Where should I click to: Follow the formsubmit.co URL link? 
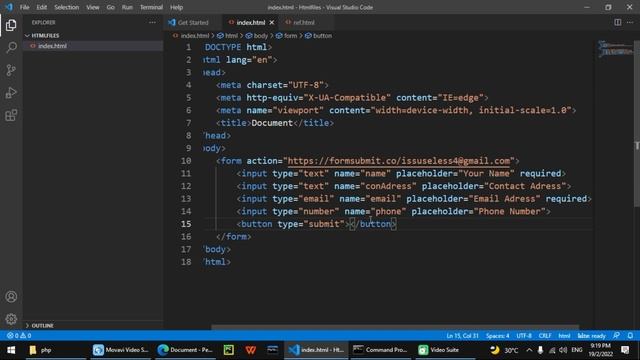coord(399,161)
